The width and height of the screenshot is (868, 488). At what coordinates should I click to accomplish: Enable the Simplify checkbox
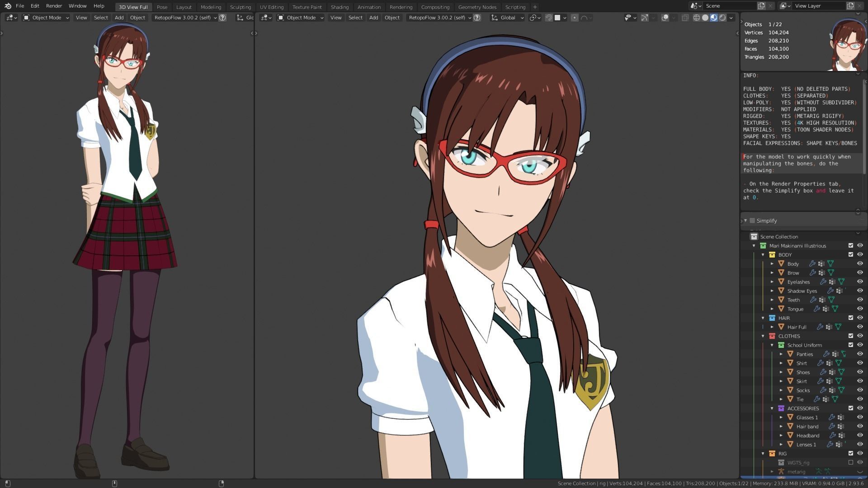click(x=752, y=221)
